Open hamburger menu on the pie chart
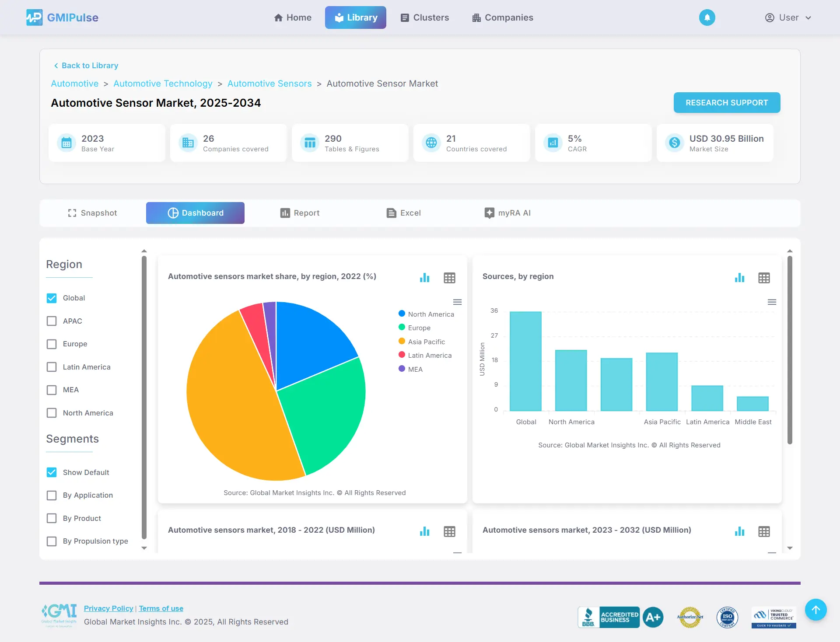The width and height of the screenshot is (840, 642). 457,302
